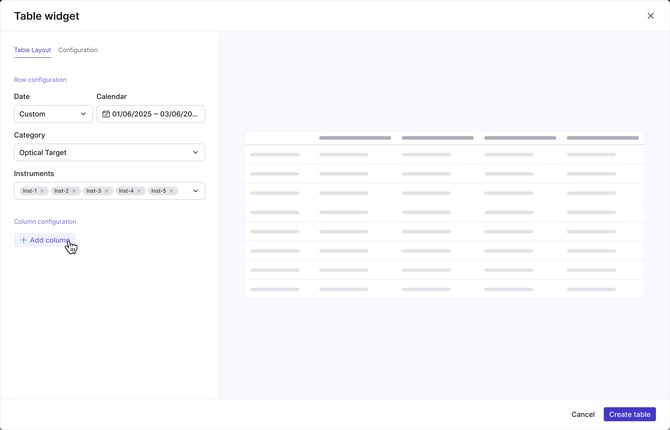The image size is (670, 430).
Task: Click the Inst-3 instrument chip label
Action: [x=92, y=191]
